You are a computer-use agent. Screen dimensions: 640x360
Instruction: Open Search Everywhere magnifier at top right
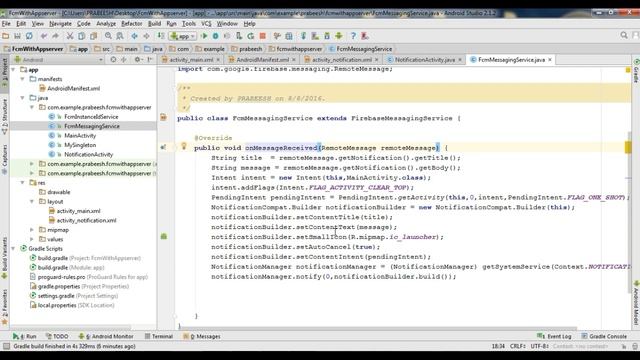(x=624, y=36)
